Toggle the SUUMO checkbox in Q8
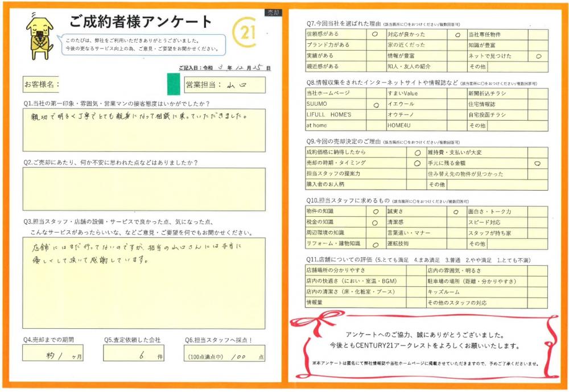The image size is (569, 392). (376, 105)
